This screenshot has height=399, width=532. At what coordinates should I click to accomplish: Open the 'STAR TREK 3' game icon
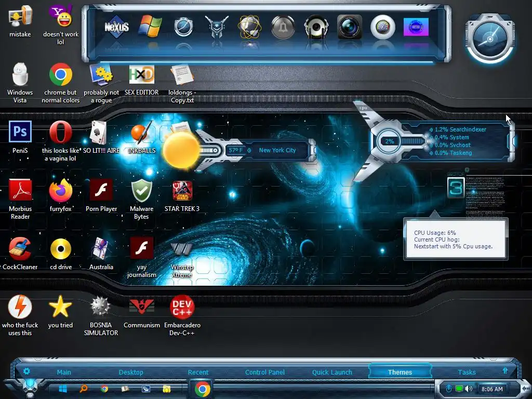coord(182,195)
